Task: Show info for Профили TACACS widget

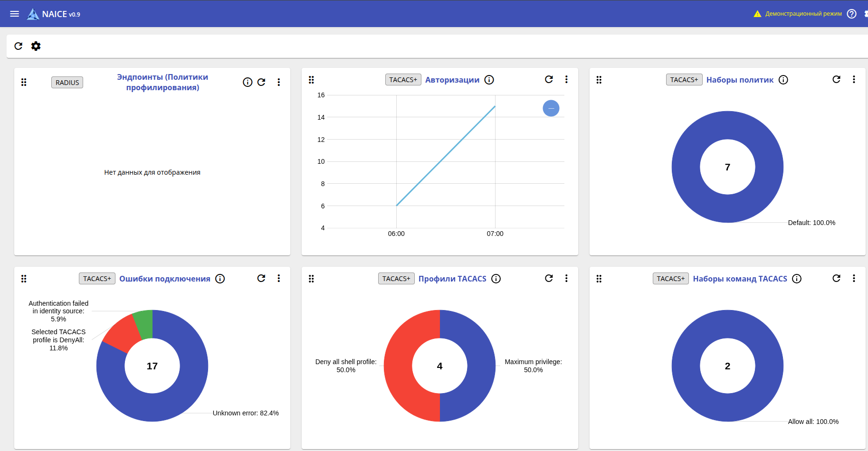Action: [x=496, y=279]
